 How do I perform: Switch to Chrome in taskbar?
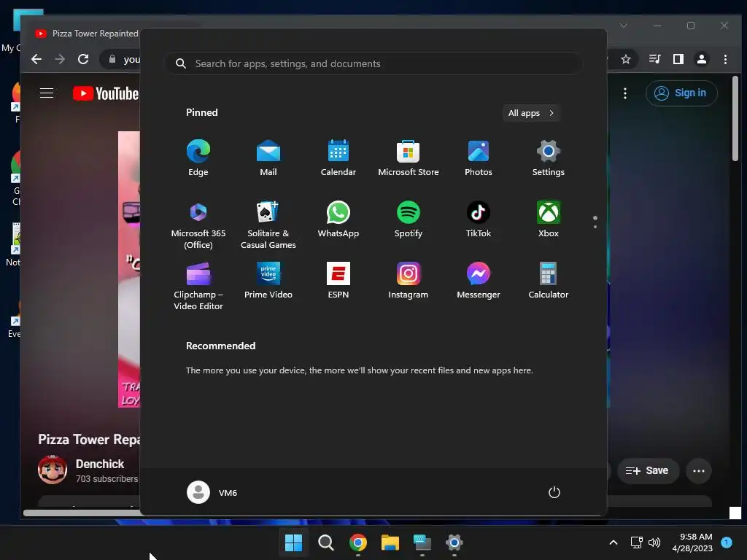pyautogui.click(x=357, y=542)
